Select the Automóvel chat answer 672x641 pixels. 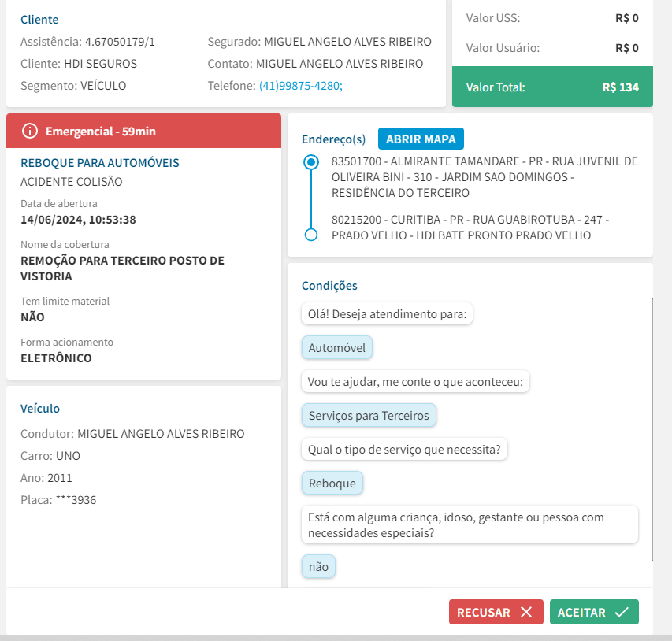click(x=337, y=347)
